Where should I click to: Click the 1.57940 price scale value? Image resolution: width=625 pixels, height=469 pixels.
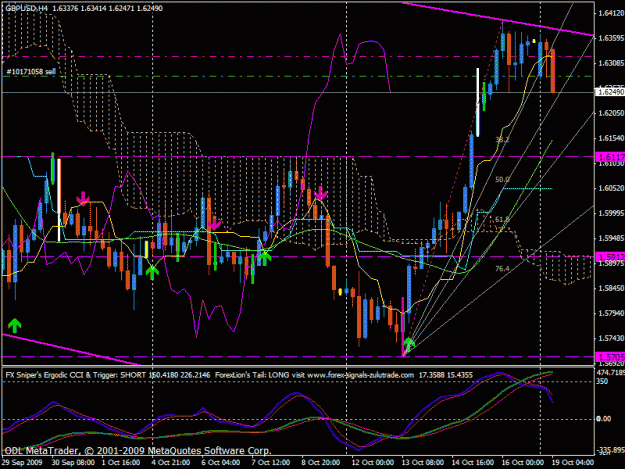[x=611, y=313]
